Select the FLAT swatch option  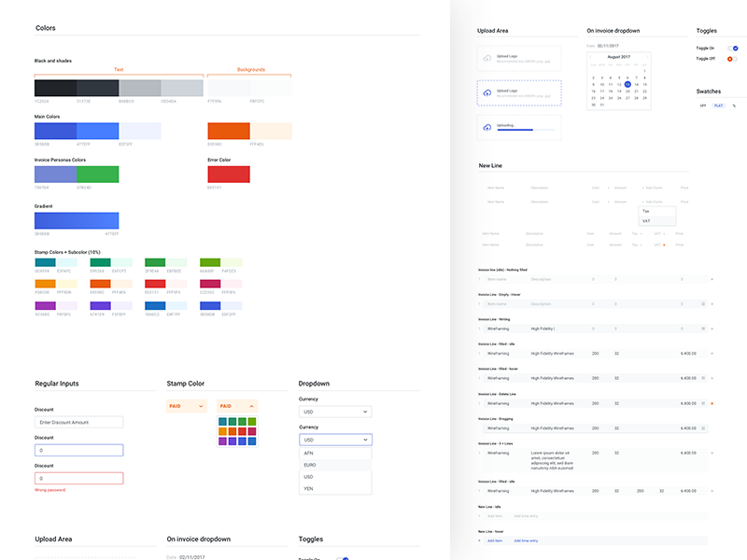(718, 105)
